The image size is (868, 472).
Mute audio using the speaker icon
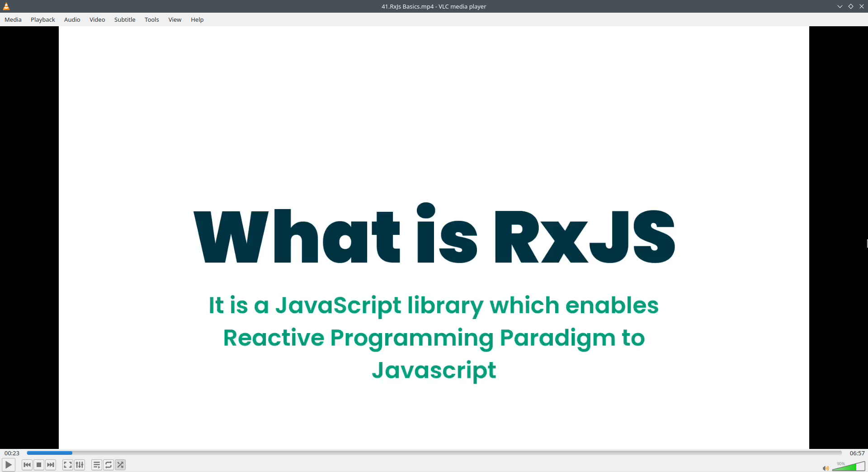(826, 468)
